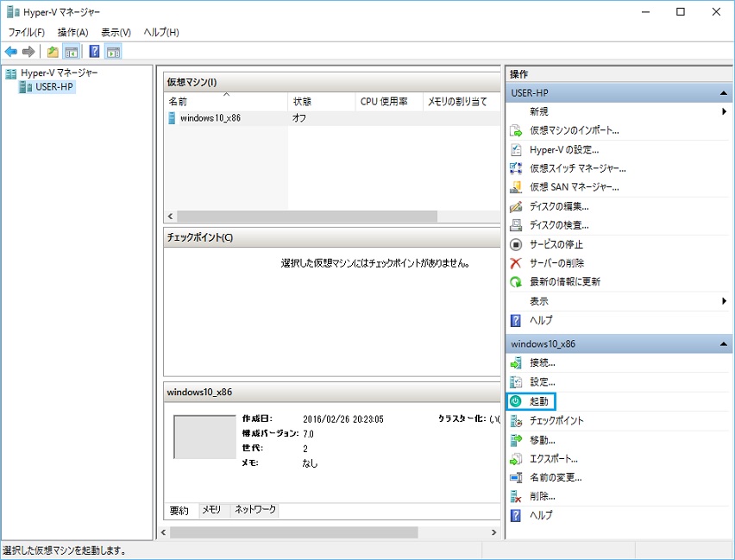Click the 移動 move icon

516,440
